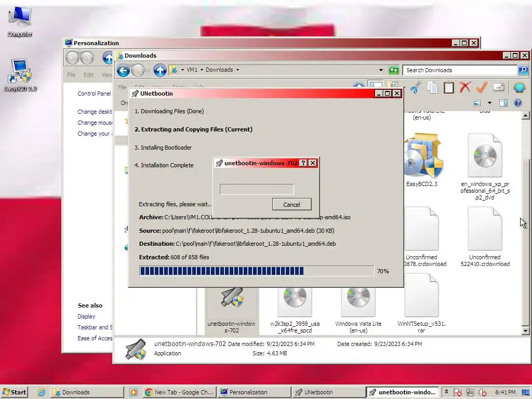Click the Cut scissors toolbar icon
Image resolution: width=532 pixels, height=399 pixels.
click(x=416, y=87)
